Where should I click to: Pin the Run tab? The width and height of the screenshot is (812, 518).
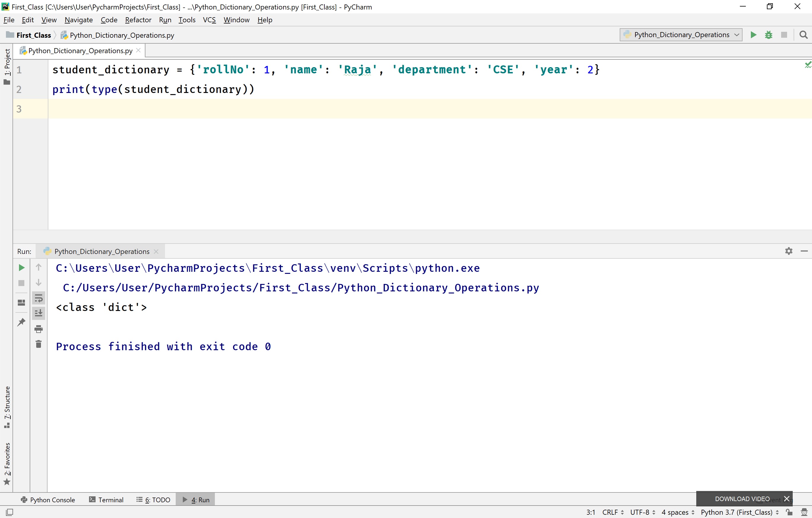click(21, 322)
